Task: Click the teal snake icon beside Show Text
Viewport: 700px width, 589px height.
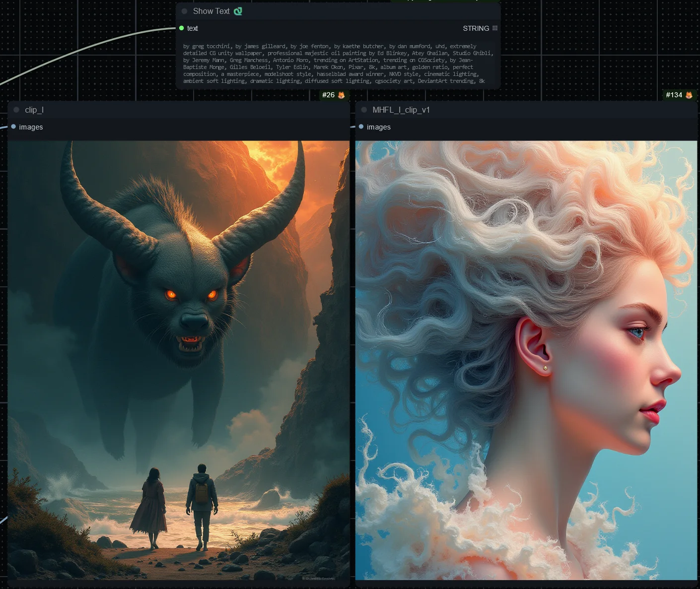Action: (x=238, y=11)
